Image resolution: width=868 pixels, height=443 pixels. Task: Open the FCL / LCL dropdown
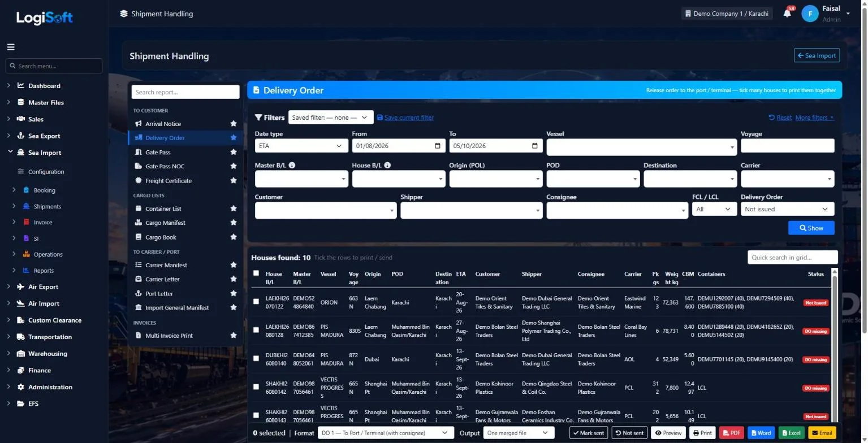click(x=715, y=209)
